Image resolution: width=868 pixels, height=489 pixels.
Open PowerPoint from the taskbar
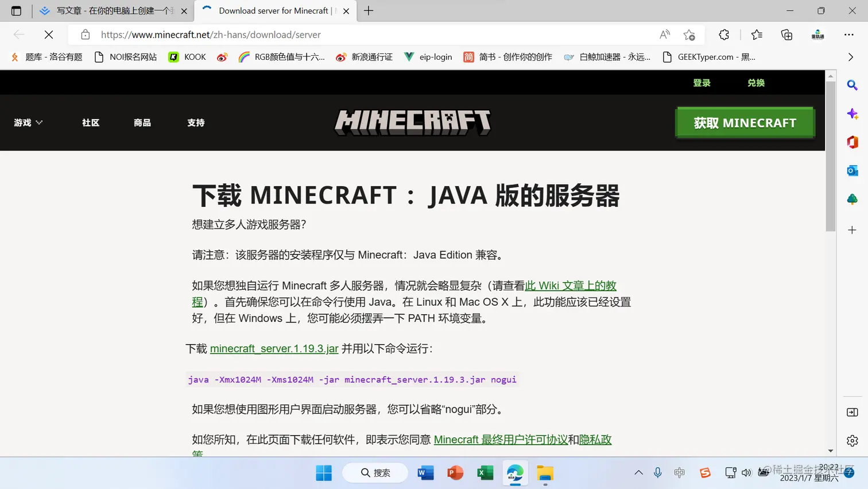coord(455,473)
